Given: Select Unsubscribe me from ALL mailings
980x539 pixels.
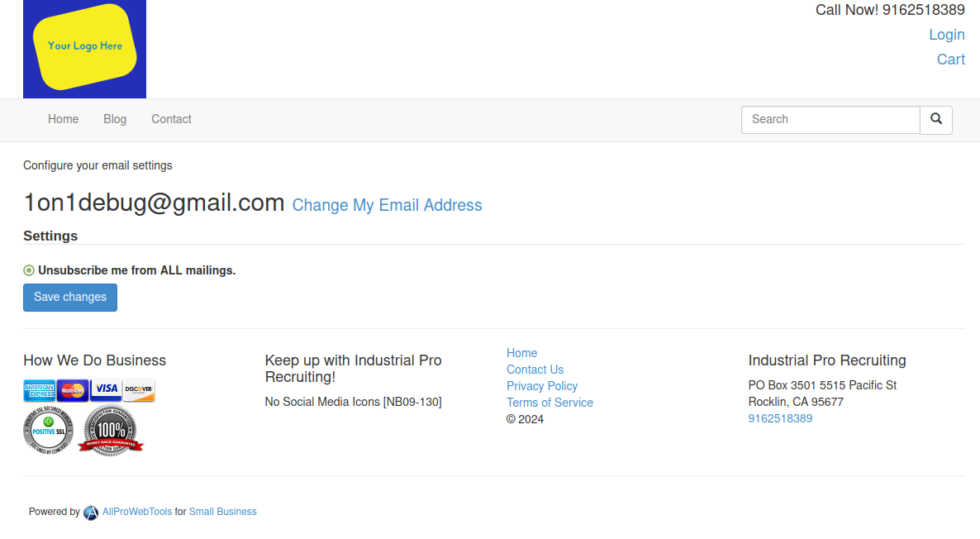Looking at the screenshot, I should tap(29, 271).
